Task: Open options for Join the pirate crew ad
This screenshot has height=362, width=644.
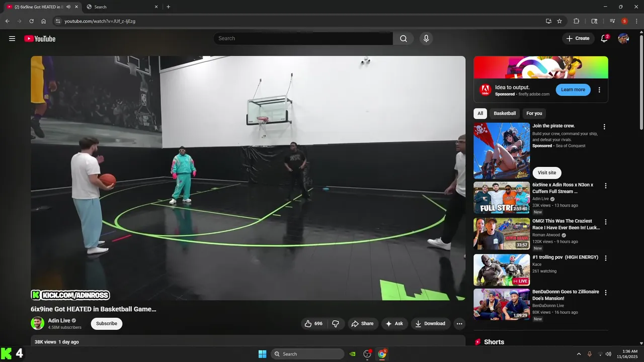Action: (604, 127)
